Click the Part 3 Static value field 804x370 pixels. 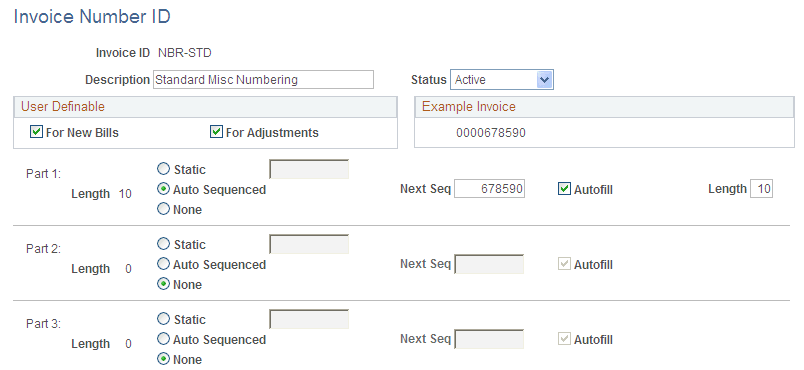309,319
